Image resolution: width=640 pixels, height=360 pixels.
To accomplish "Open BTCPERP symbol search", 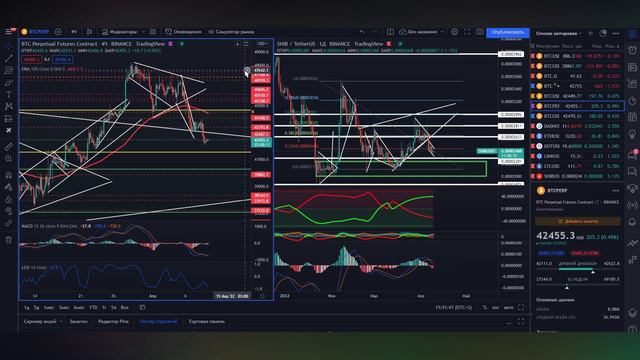I will (36, 31).
